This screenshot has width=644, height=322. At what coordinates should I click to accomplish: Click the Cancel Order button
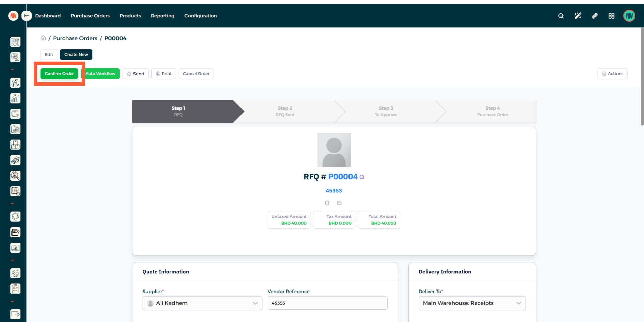tap(196, 74)
